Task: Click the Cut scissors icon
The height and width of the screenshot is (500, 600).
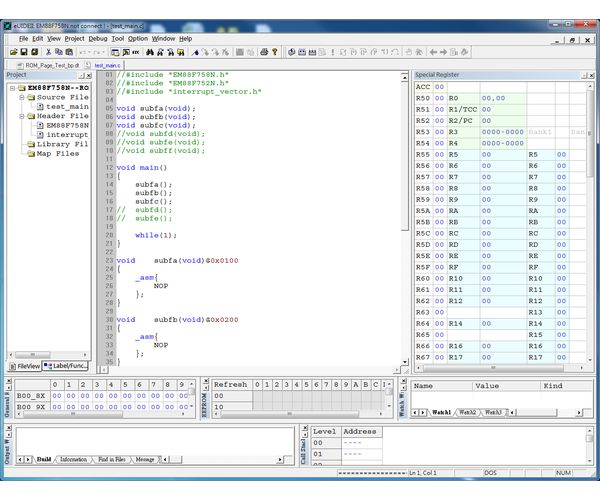Action: pyautogui.click(x=47, y=51)
